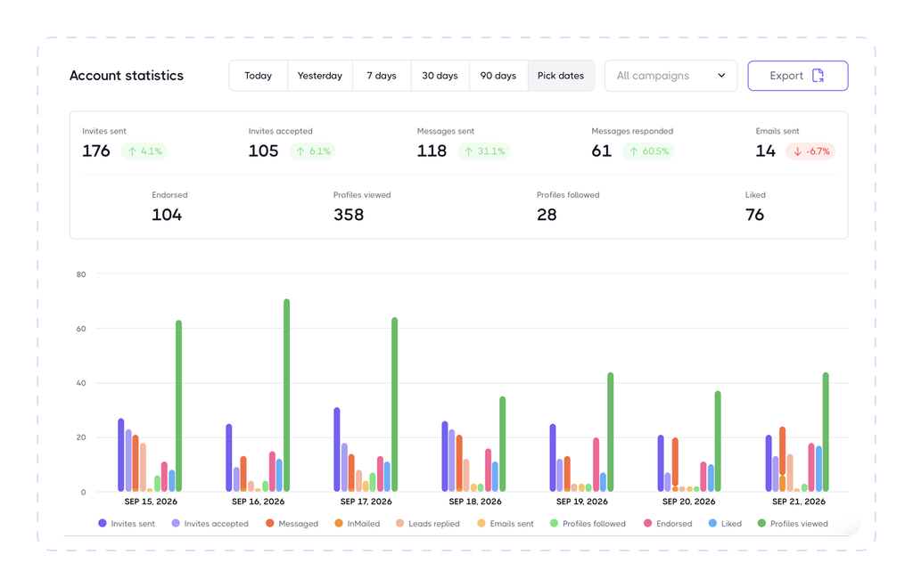Toggle the Messaged legend dot
This screenshot has width=913, height=588.
269,524
